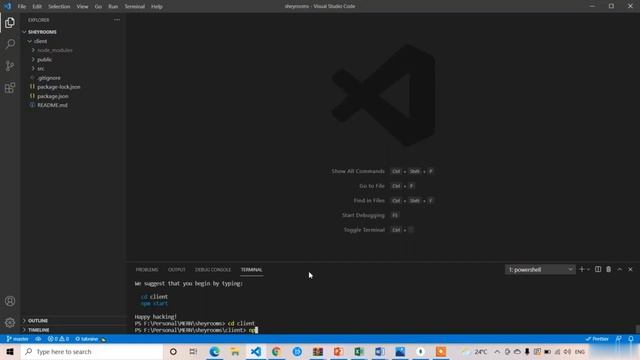
Task: Open the Manage gear icon
Action: [10, 322]
